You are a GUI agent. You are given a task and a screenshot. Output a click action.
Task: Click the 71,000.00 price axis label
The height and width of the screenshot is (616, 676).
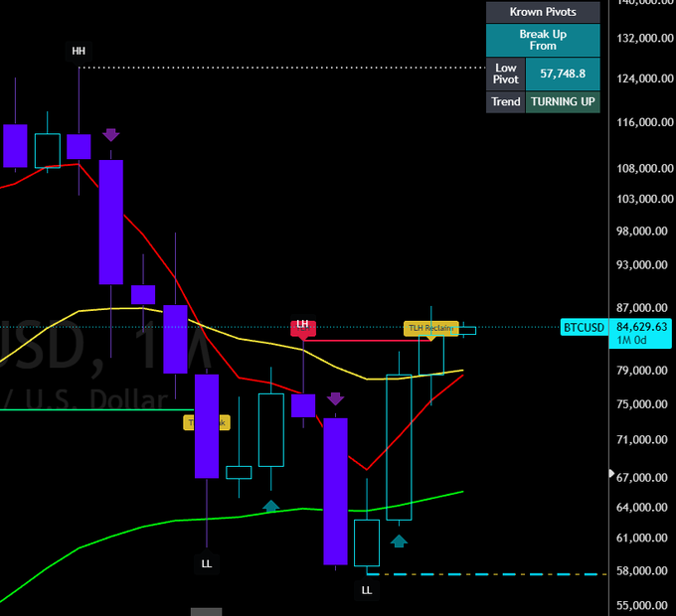coord(642,440)
